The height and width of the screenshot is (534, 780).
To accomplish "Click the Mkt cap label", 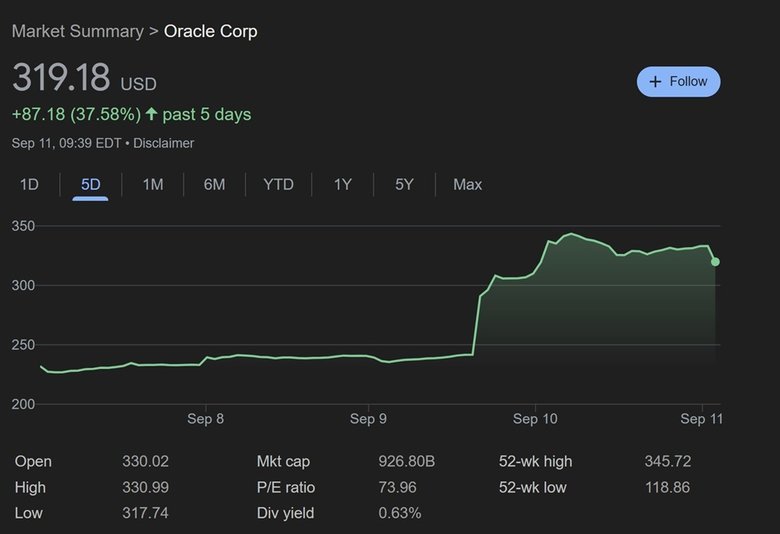I will (x=283, y=461).
